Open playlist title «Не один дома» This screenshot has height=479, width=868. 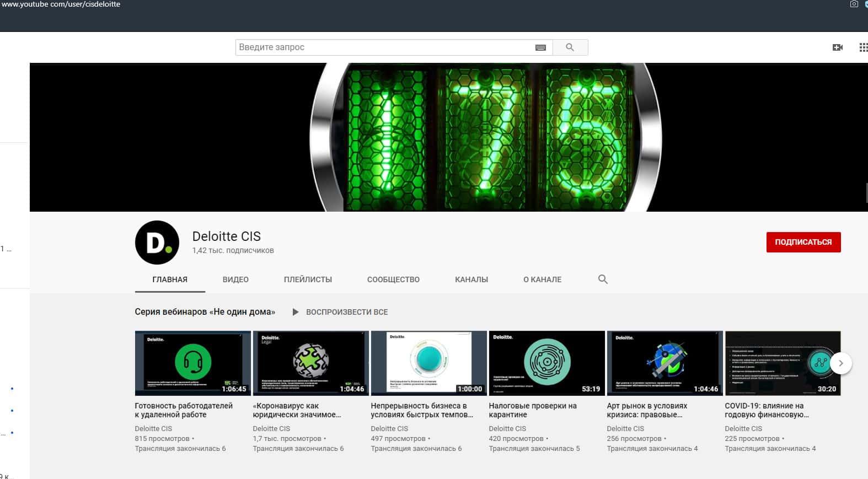pyautogui.click(x=205, y=312)
